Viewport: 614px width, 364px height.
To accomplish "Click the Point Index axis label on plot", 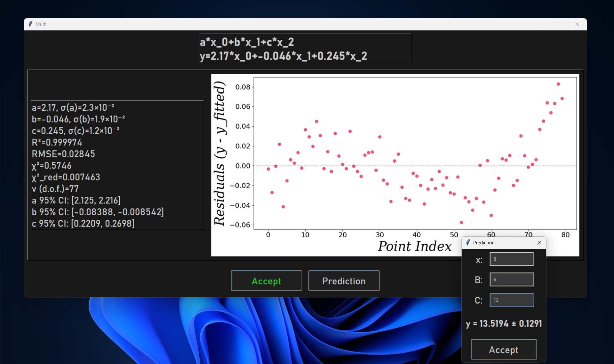I will tap(415, 246).
